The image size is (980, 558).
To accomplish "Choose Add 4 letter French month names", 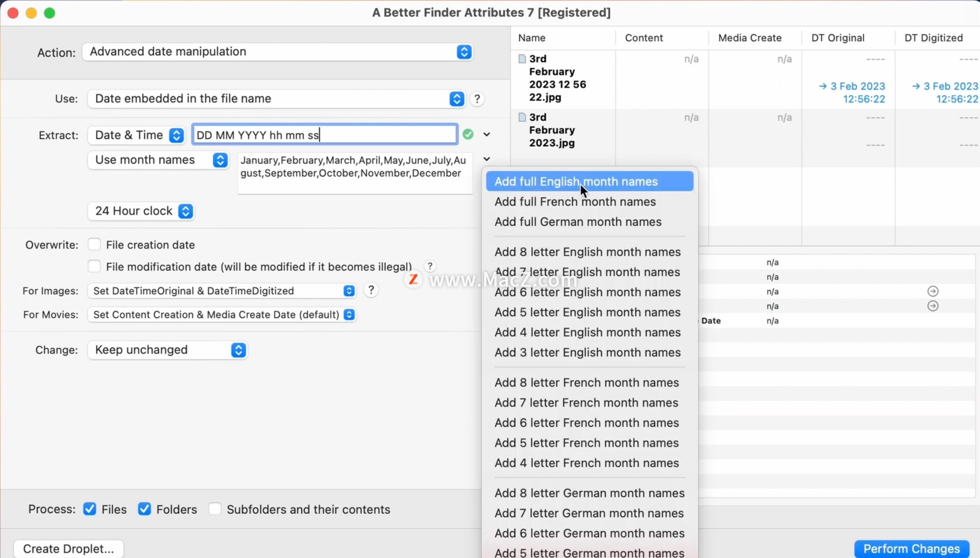I will click(x=590, y=463).
